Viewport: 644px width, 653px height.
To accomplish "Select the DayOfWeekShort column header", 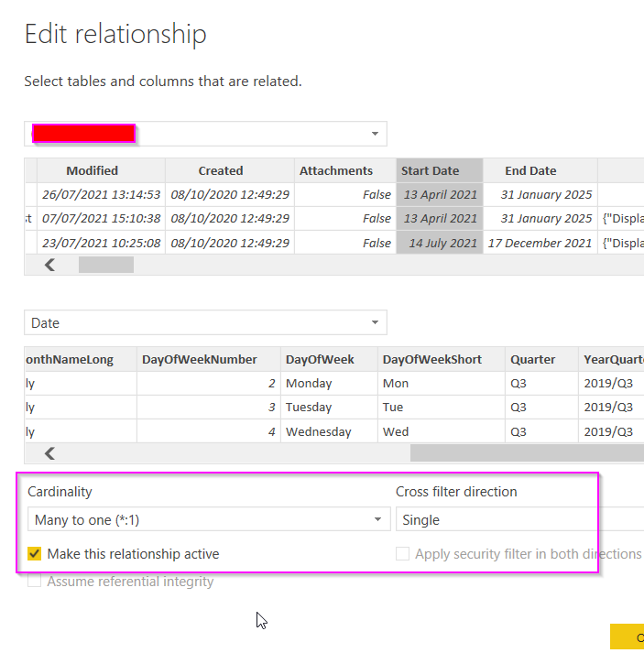I will point(442,359).
